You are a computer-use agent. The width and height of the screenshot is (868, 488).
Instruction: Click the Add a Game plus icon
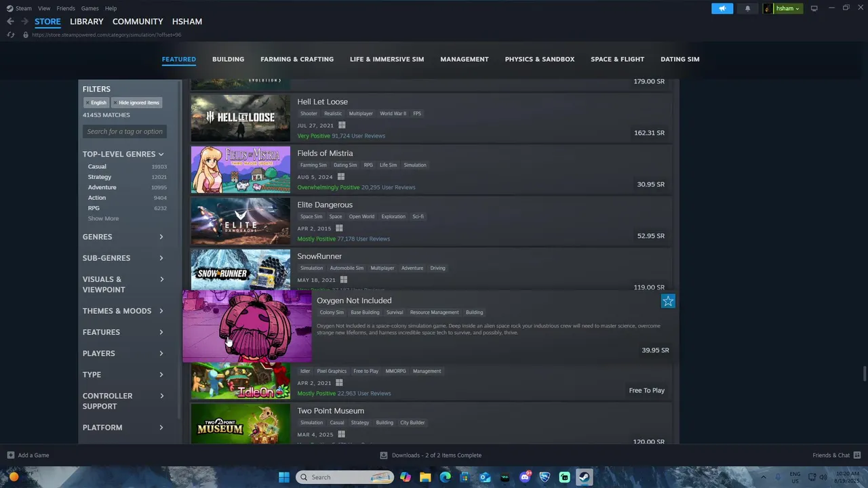(10, 455)
